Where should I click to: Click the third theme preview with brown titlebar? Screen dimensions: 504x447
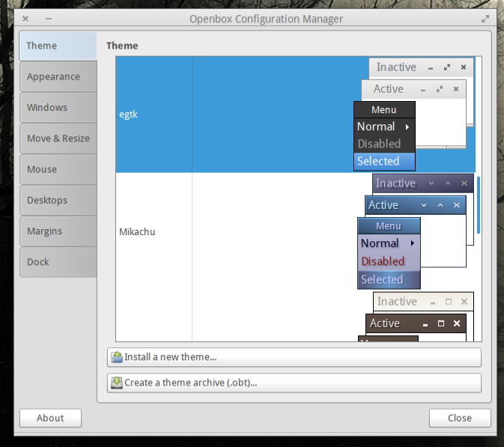coord(416,317)
